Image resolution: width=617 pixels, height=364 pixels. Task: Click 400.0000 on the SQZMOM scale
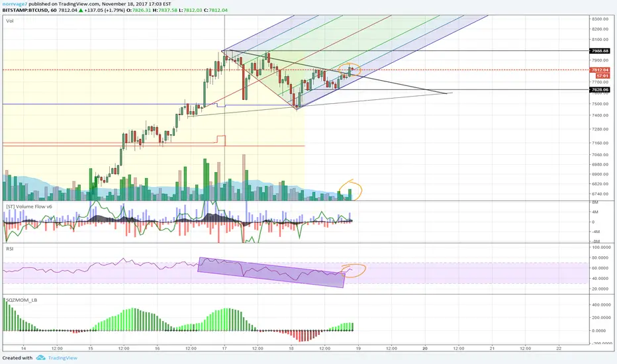[x=601, y=305]
